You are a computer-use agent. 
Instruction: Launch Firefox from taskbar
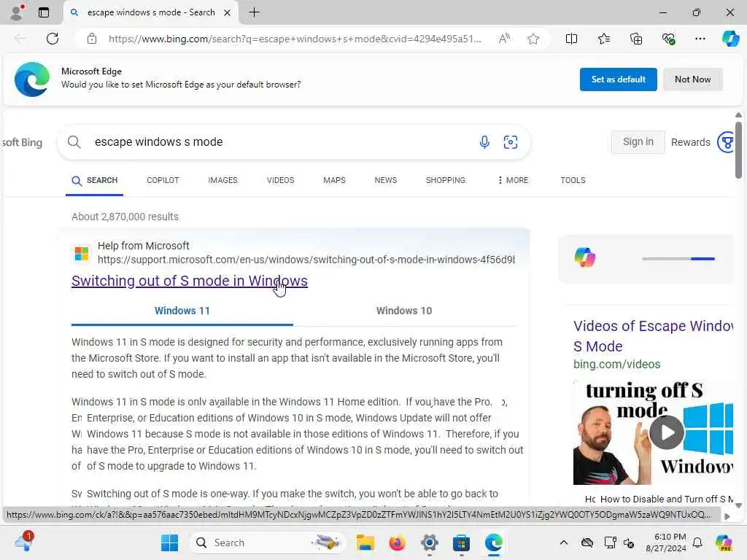[397, 542]
